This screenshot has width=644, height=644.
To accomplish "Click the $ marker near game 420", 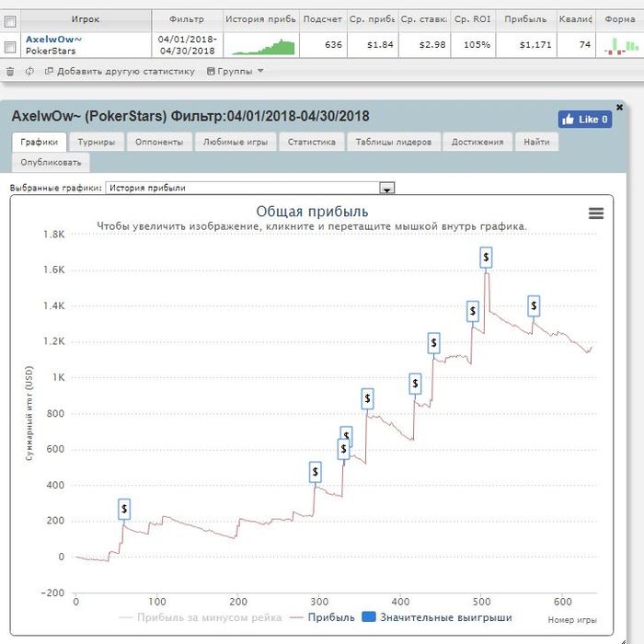I will 415,384.
